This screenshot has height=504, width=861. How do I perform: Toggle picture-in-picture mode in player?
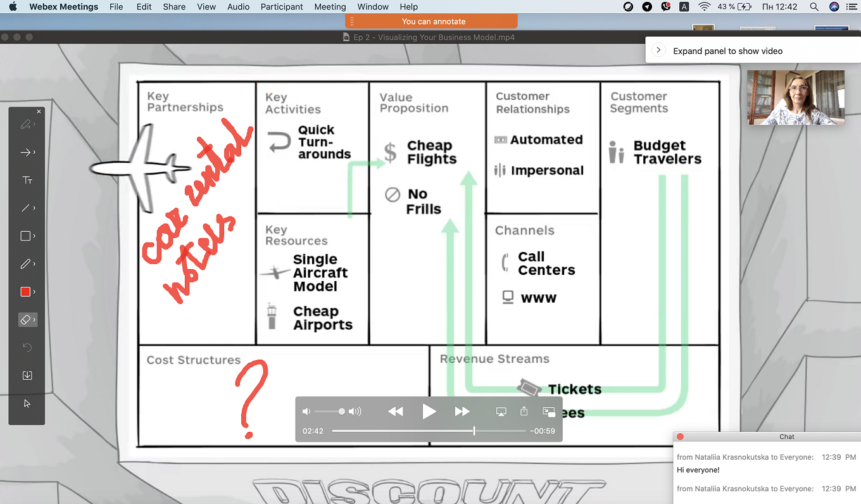pyautogui.click(x=549, y=412)
